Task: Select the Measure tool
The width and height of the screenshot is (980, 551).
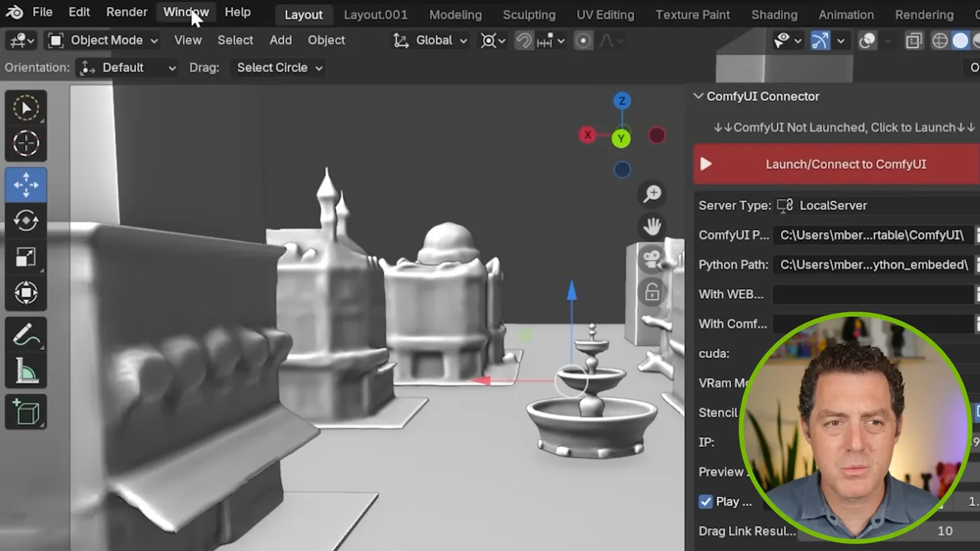Action: tap(26, 371)
